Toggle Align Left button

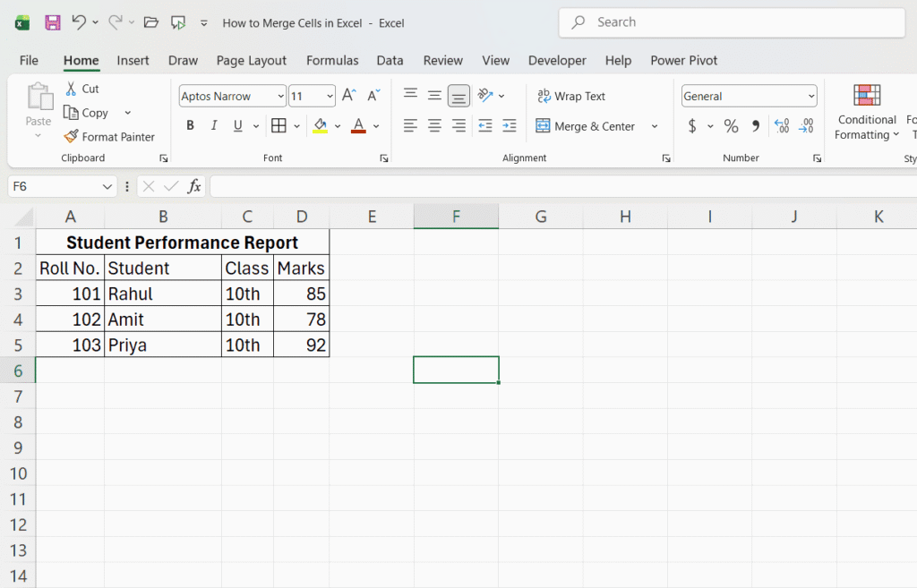[410, 125]
